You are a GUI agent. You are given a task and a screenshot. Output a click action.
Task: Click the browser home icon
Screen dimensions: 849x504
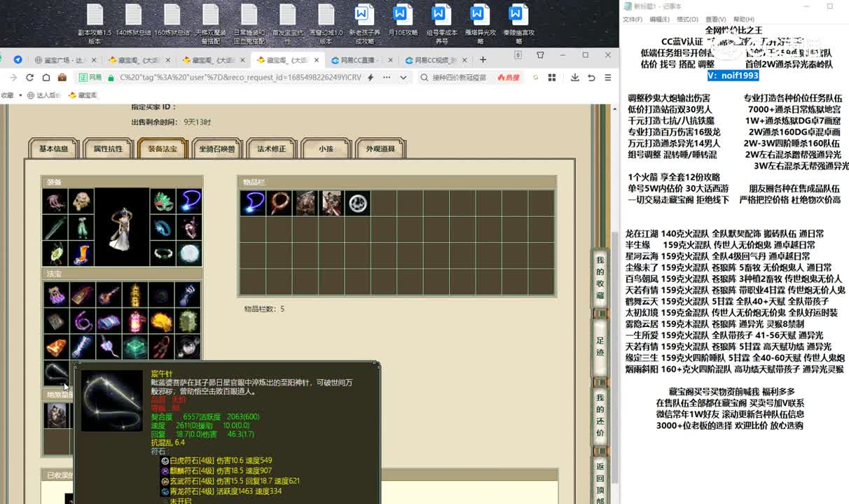[x=46, y=78]
